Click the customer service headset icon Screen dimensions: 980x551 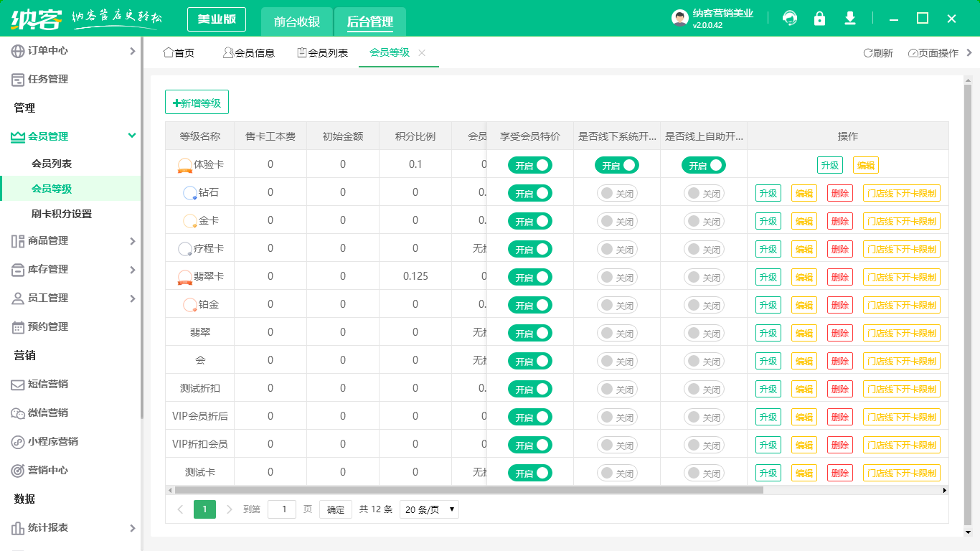pos(790,19)
